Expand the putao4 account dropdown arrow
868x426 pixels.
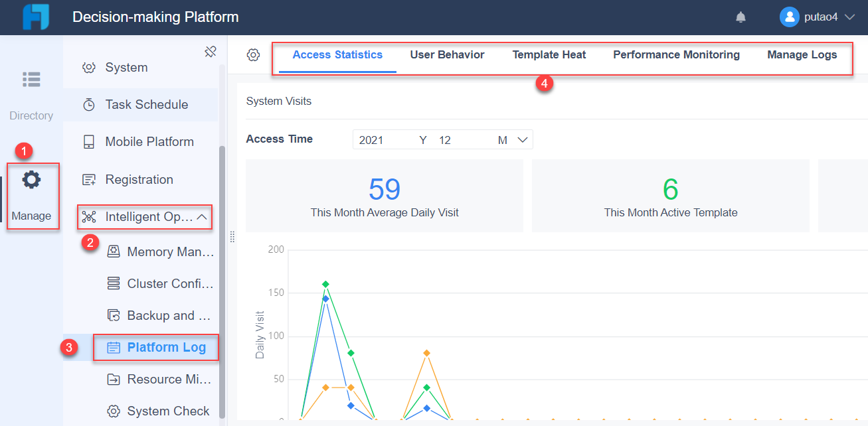click(x=849, y=18)
